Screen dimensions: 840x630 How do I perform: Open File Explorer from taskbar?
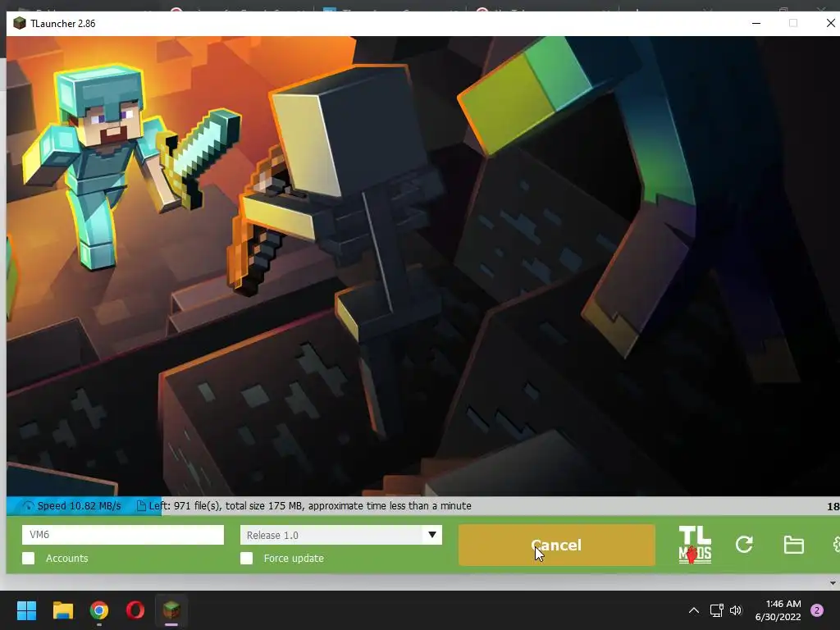(x=62, y=610)
